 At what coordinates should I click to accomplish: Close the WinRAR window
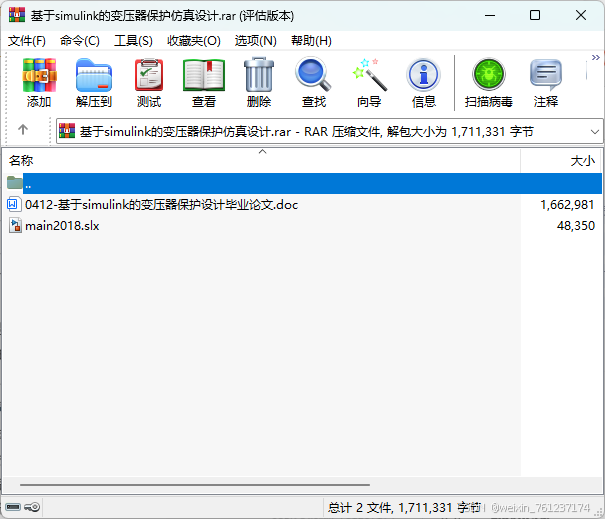coord(581,15)
